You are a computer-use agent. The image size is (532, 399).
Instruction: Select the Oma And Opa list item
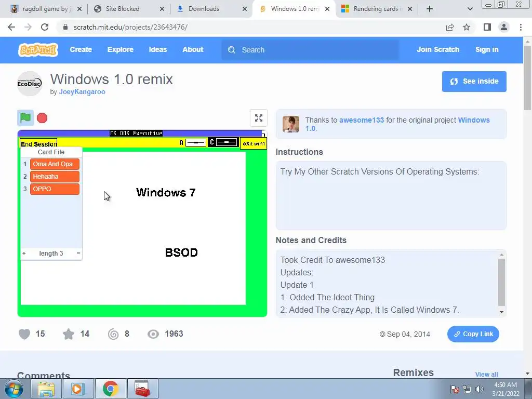pos(55,164)
